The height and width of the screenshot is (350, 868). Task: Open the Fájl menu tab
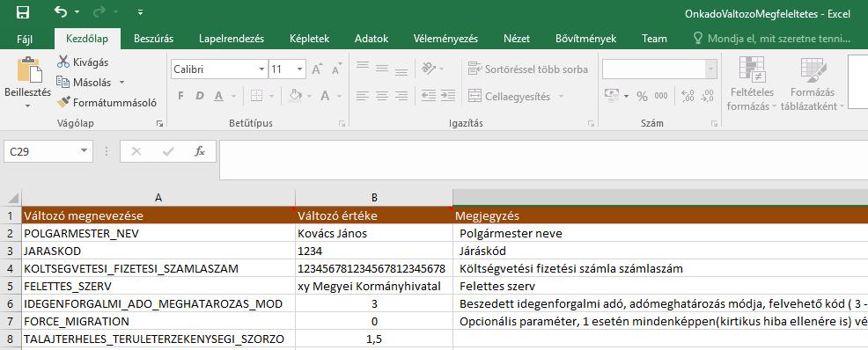point(25,39)
